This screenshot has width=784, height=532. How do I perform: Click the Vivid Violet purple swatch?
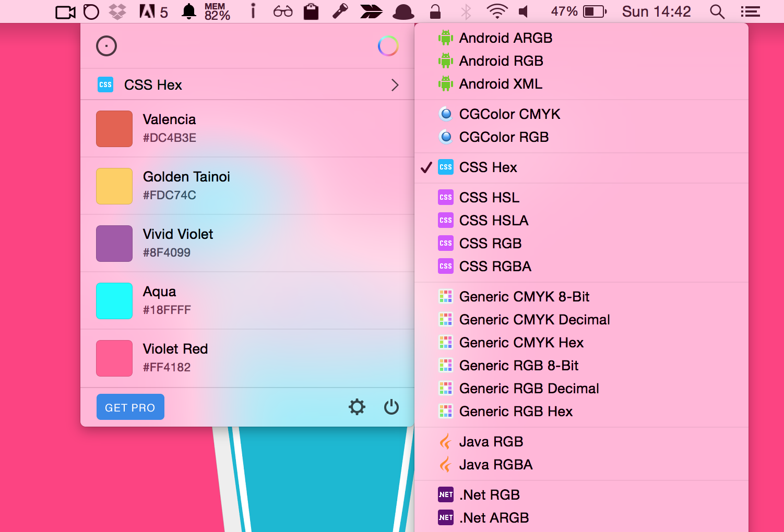tap(114, 244)
